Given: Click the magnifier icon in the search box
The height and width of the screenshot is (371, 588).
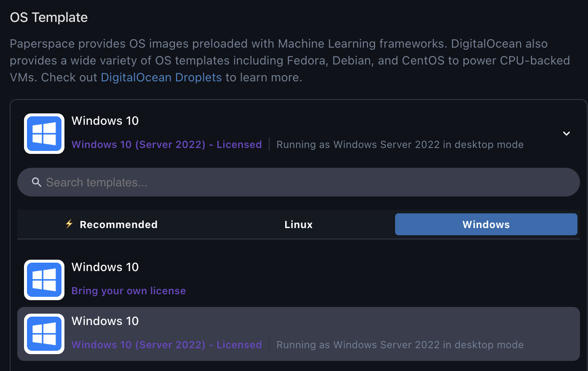Looking at the screenshot, I should click(37, 182).
